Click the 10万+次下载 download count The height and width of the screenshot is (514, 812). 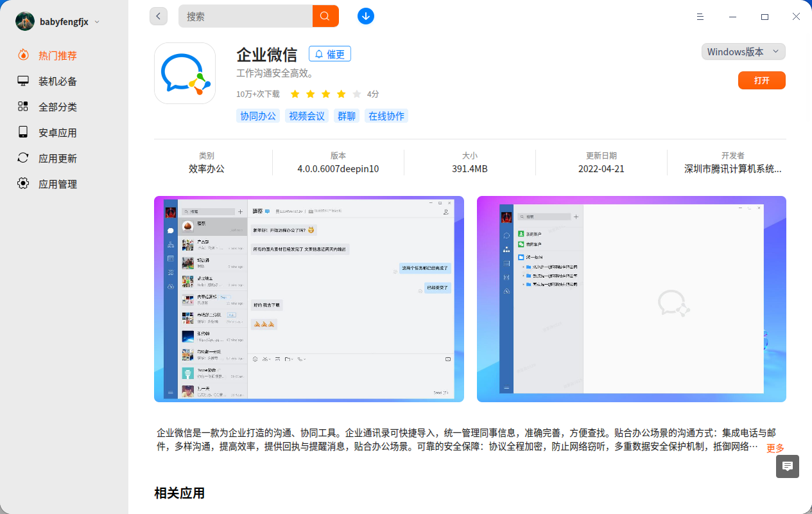click(258, 94)
